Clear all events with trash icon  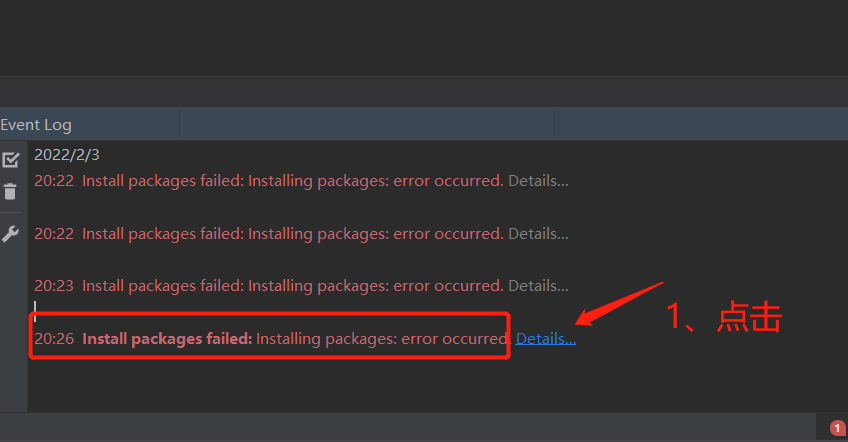[x=10, y=192]
